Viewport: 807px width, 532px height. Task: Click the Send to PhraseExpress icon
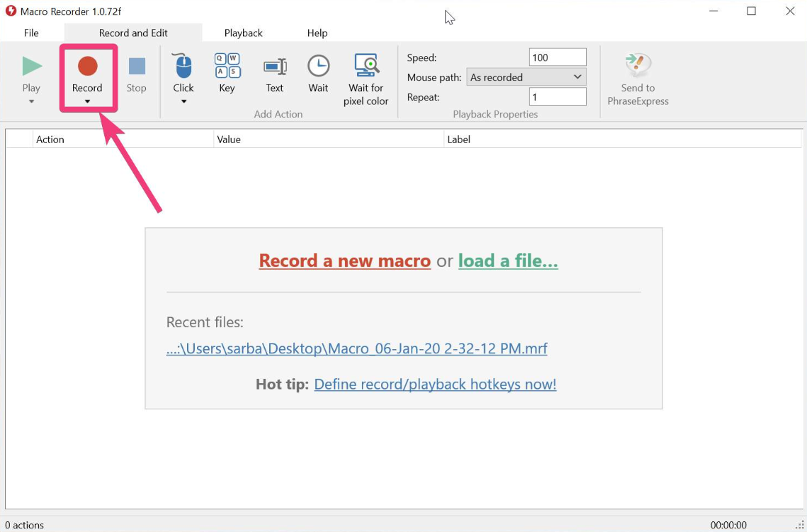tap(638, 66)
